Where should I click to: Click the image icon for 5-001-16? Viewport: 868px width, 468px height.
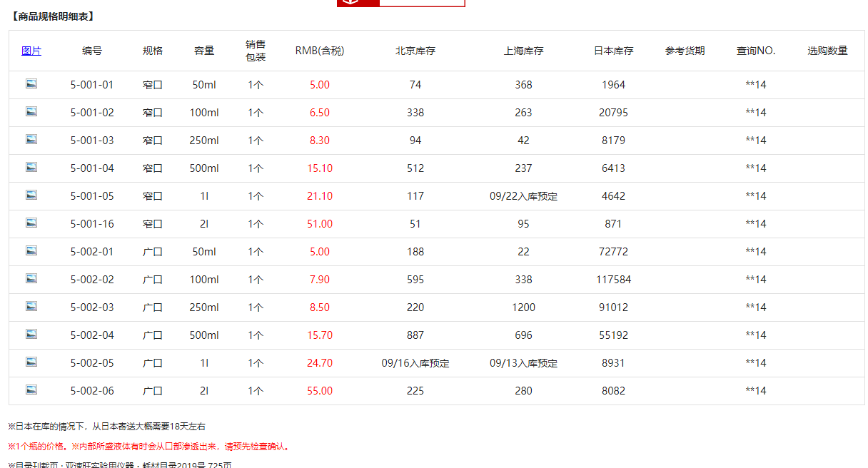point(31,223)
